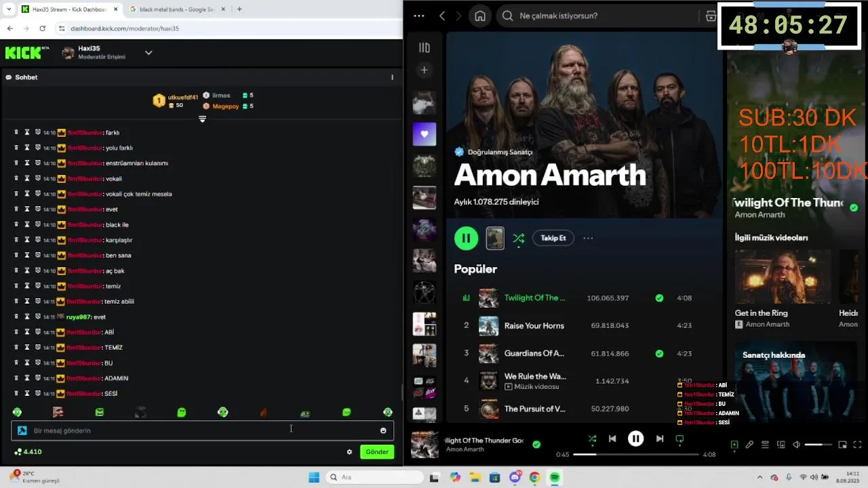Screen dimensions: 868x488
Task: Pause with the large green artist button
Action: tap(466, 238)
